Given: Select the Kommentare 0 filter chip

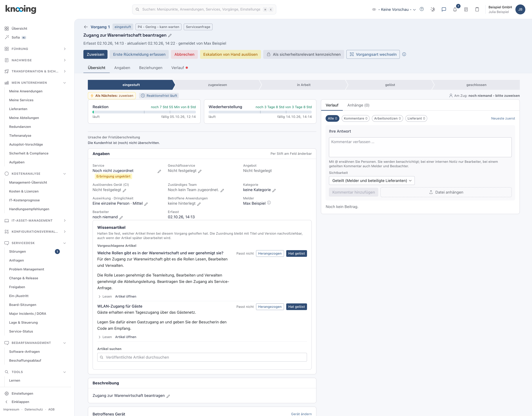Looking at the screenshot, I should pos(355,119).
